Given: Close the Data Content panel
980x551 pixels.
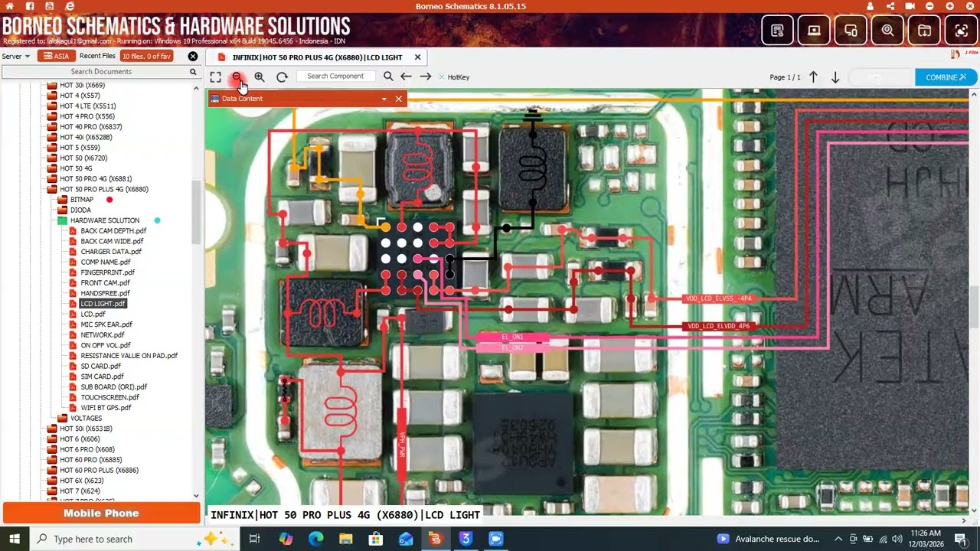Looking at the screenshot, I should pos(398,99).
